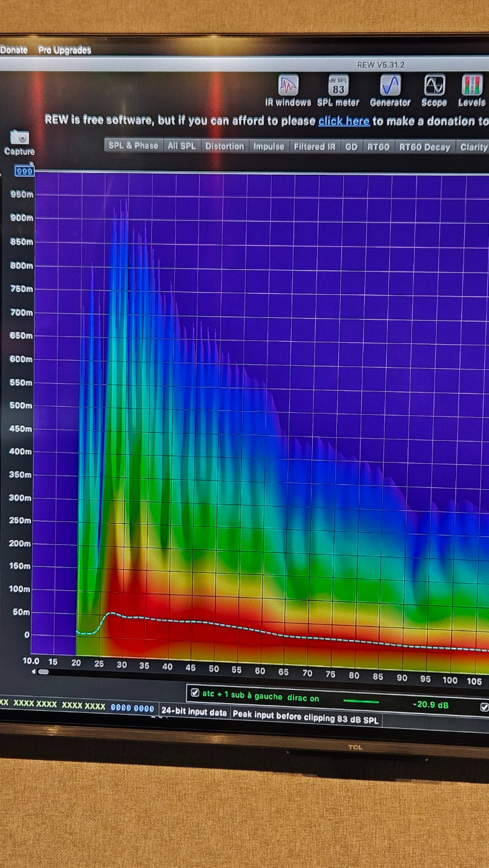This screenshot has width=489, height=868.
Task: Open the Pro Upgrades menu
Action: tap(65, 50)
